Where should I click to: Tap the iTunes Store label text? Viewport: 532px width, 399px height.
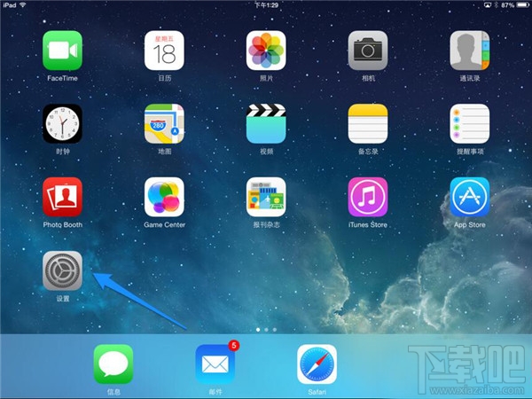tap(368, 224)
